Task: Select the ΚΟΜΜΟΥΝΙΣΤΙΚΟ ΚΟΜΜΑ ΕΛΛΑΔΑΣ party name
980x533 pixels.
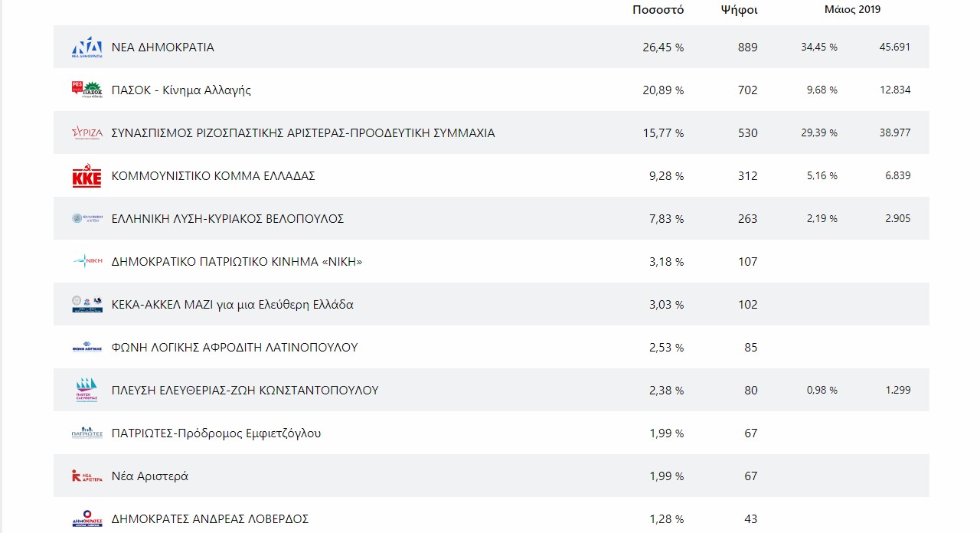Action: click(x=214, y=176)
